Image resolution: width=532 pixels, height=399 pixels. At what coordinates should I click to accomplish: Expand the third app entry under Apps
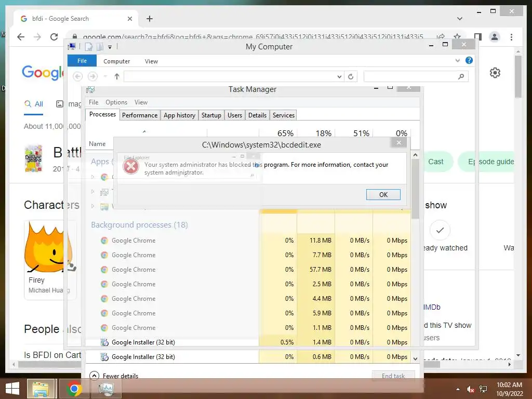(x=92, y=206)
